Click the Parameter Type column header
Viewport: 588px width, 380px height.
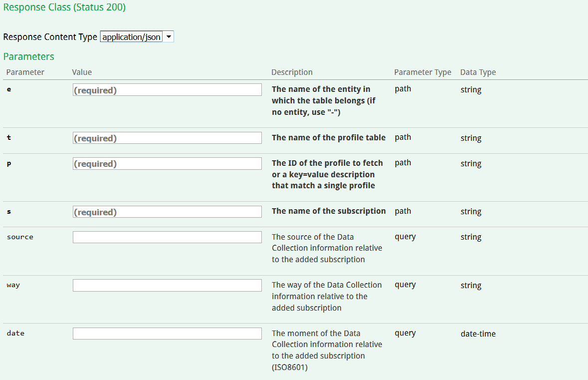pyautogui.click(x=422, y=72)
